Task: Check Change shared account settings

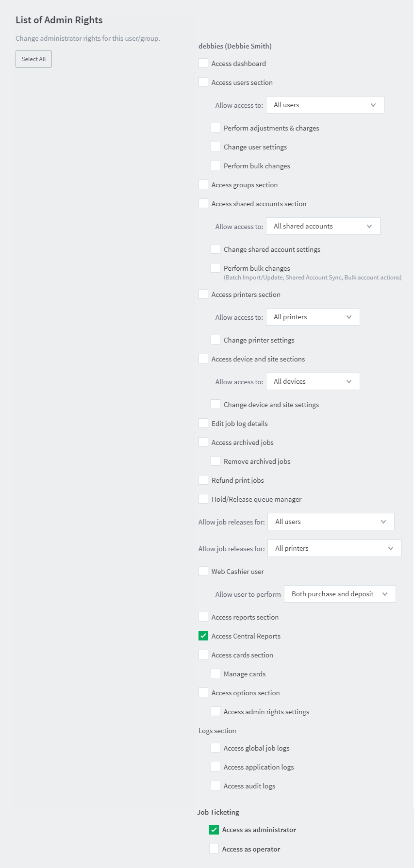Action: pos(215,249)
